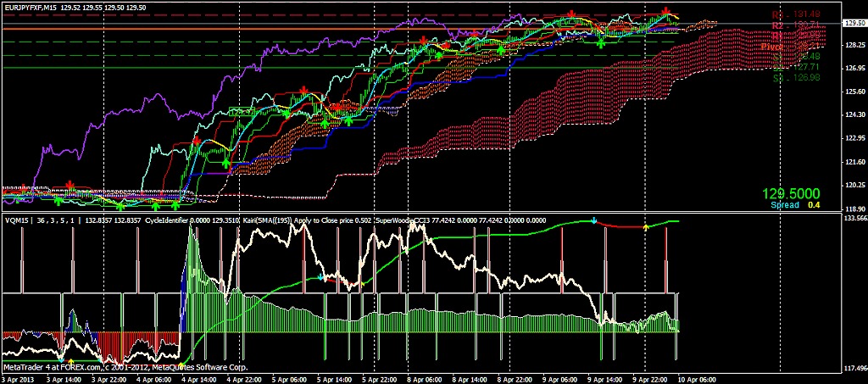Click the 9 Apr 14:00 time label

coord(607,380)
